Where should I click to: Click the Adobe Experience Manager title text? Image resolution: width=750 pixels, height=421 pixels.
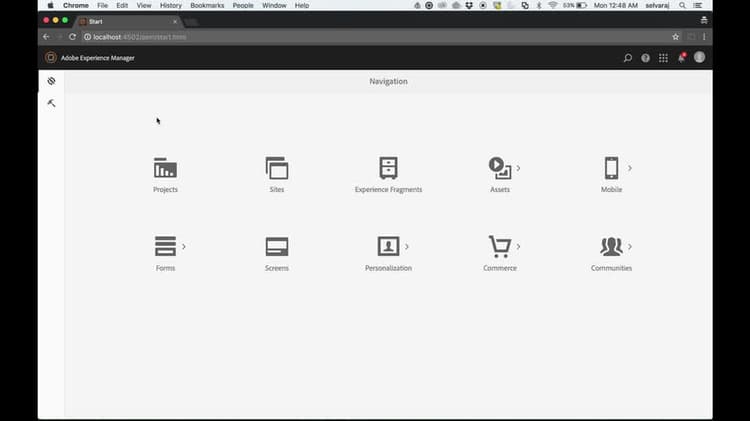point(98,58)
